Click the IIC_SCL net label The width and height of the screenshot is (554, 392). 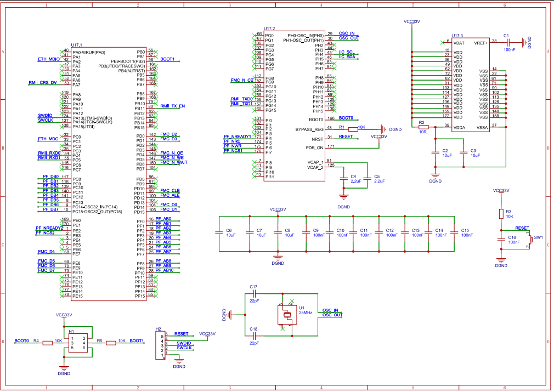[346, 52]
